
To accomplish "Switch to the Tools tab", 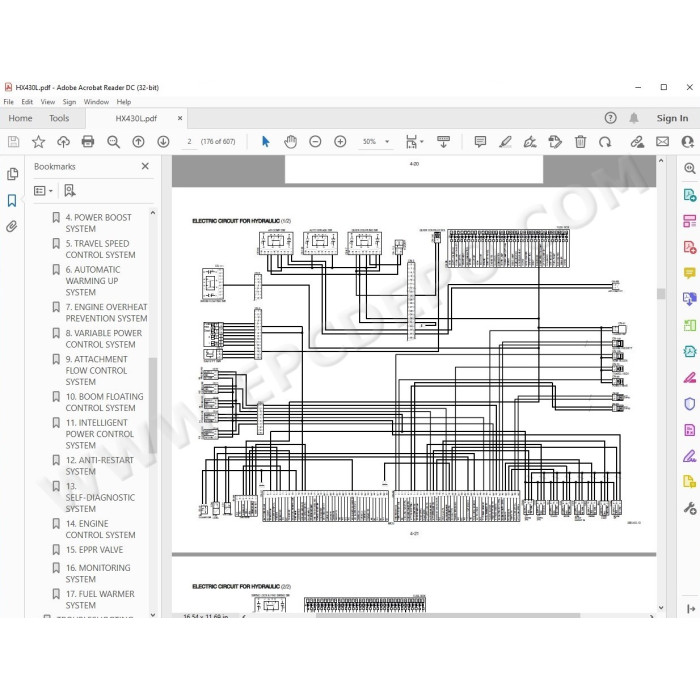I will click(x=59, y=118).
